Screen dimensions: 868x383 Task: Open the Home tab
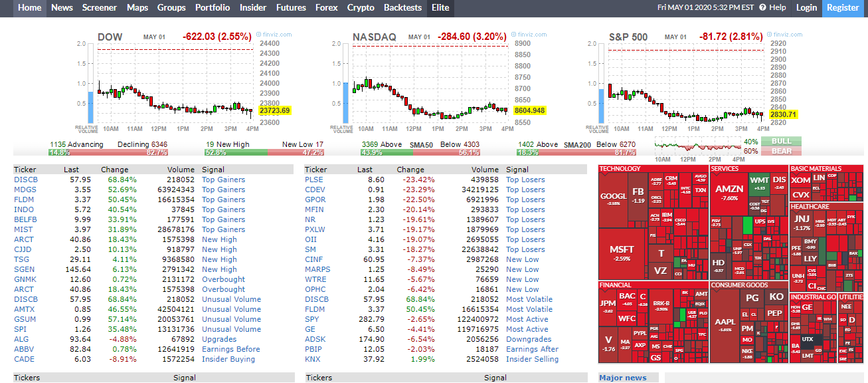[30, 8]
